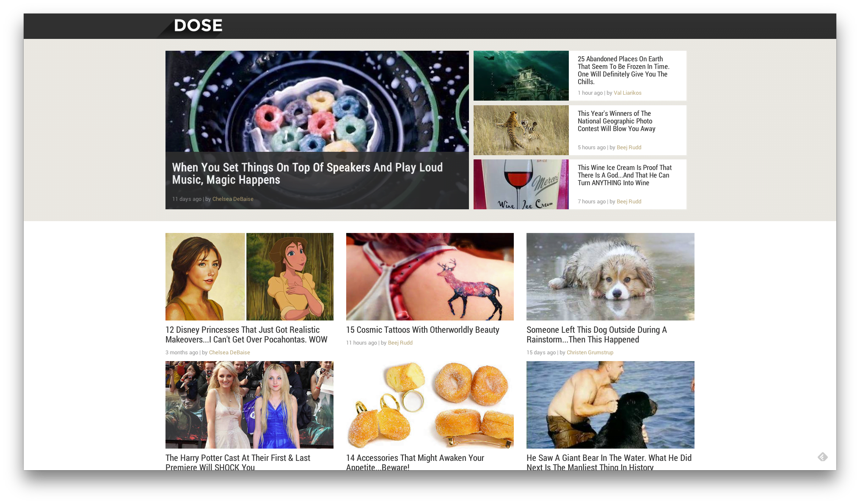
Task: Open the Disney princesses makeover image
Action: click(x=249, y=277)
